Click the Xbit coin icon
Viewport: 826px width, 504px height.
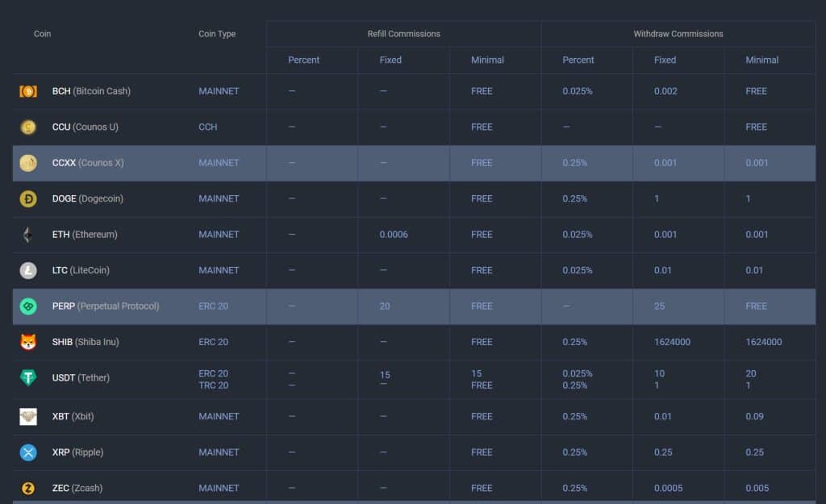(x=28, y=416)
